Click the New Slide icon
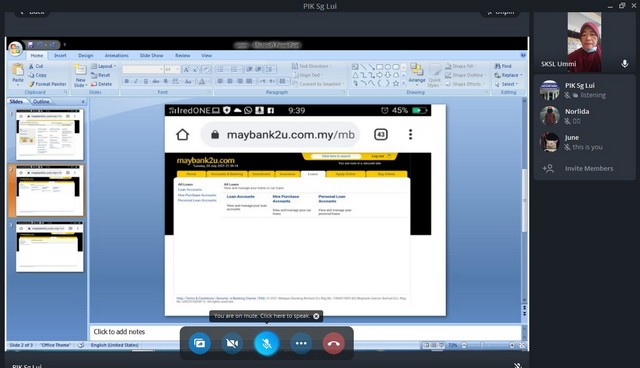640x368 pixels. pos(80,69)
